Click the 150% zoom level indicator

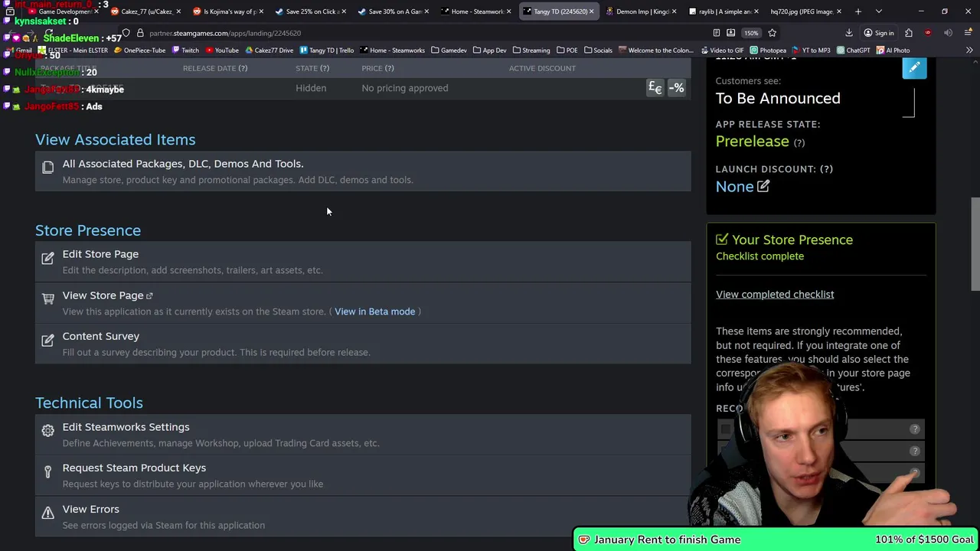(751, 33)
